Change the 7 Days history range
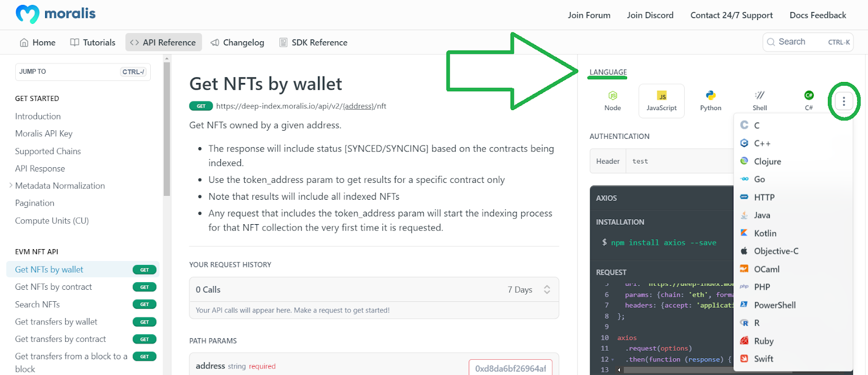 pyautogui.click(x=529, y=290)
